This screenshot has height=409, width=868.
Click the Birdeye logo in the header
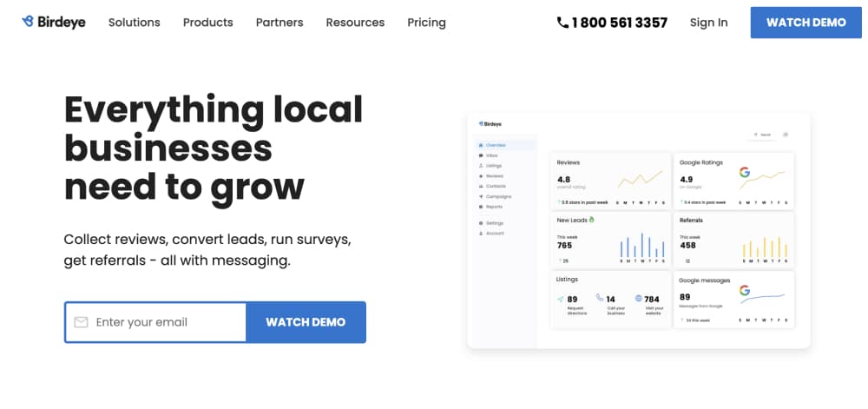tap(54, 22)
